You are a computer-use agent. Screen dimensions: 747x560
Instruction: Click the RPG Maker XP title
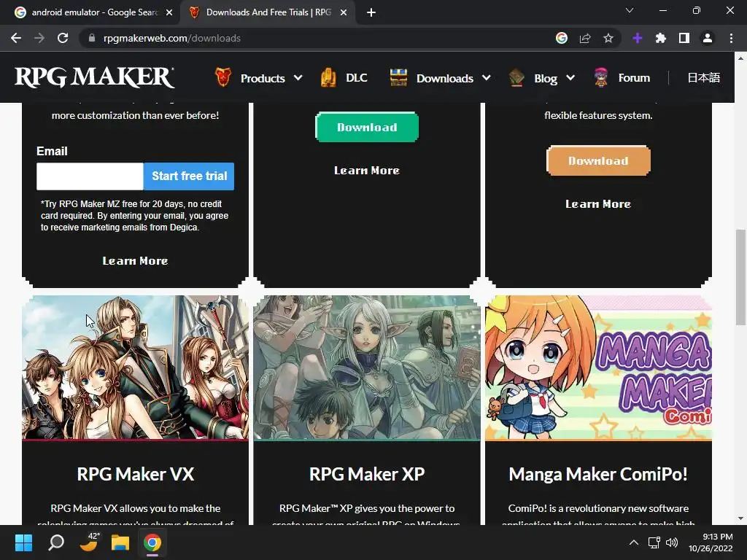tap(367, 474)
